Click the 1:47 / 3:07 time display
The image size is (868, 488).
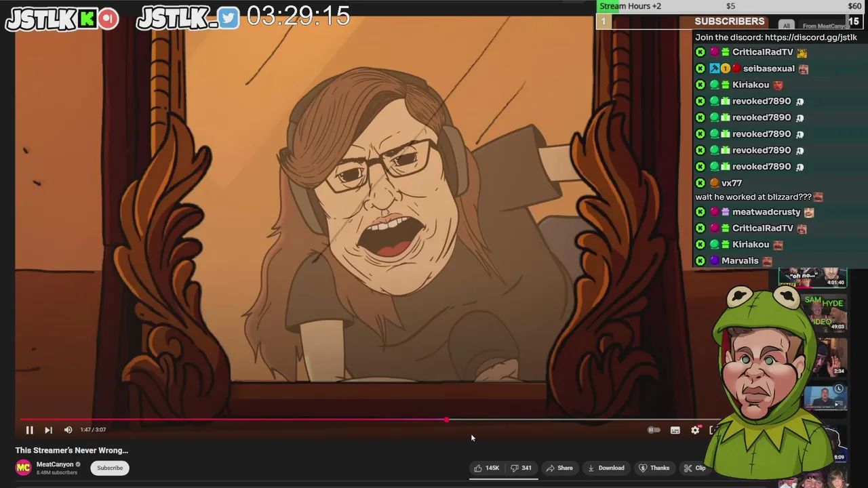93,430
